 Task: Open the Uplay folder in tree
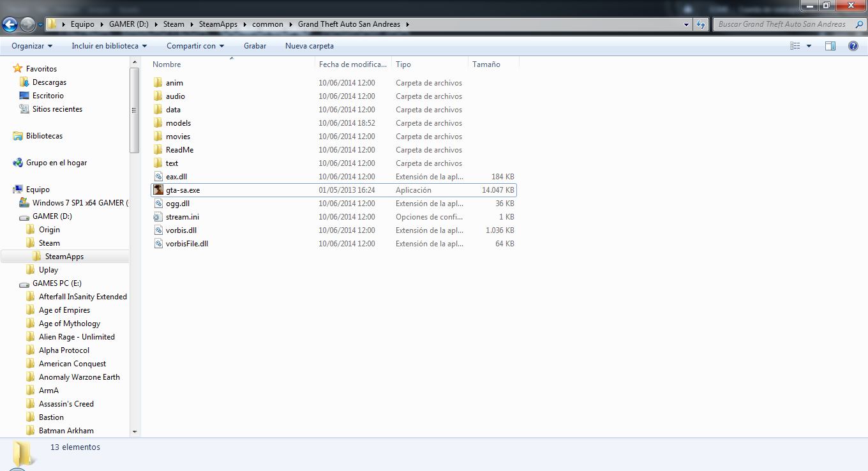pos(49,270)
